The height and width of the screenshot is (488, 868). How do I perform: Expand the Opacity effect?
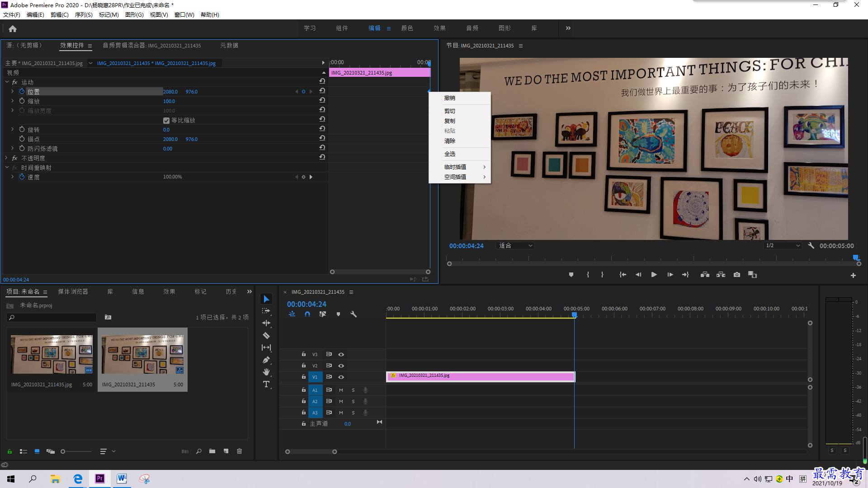click(x=6, y=158)
